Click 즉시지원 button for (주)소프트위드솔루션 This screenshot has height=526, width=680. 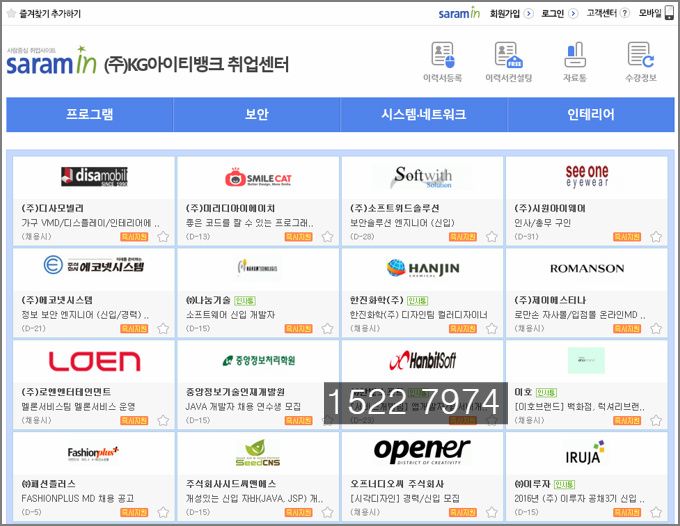[463, 237]
